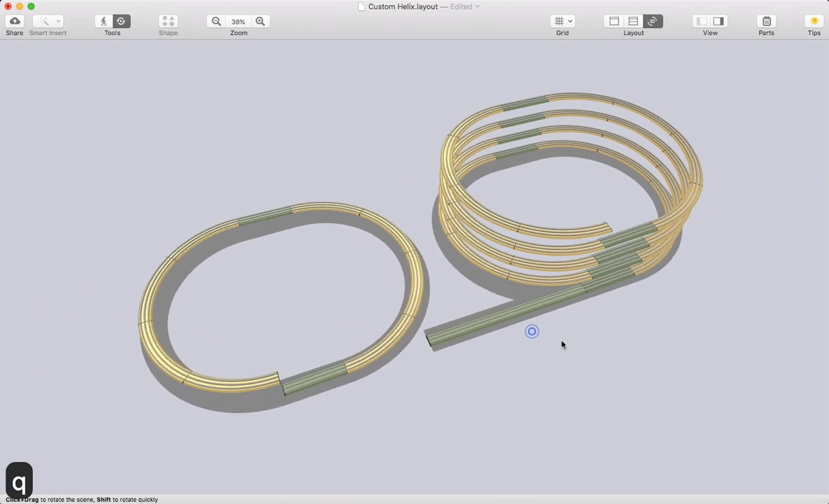Select the Walk tool icon
The width and height of the screenshot is (829, 504).
[x=104, y=21]
